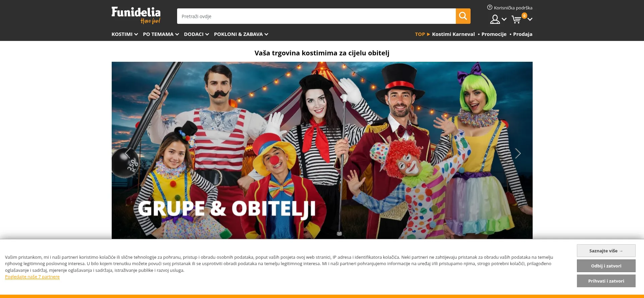Open the Kostimi Karneval link
Screen dimensions: 644x298
453,34
